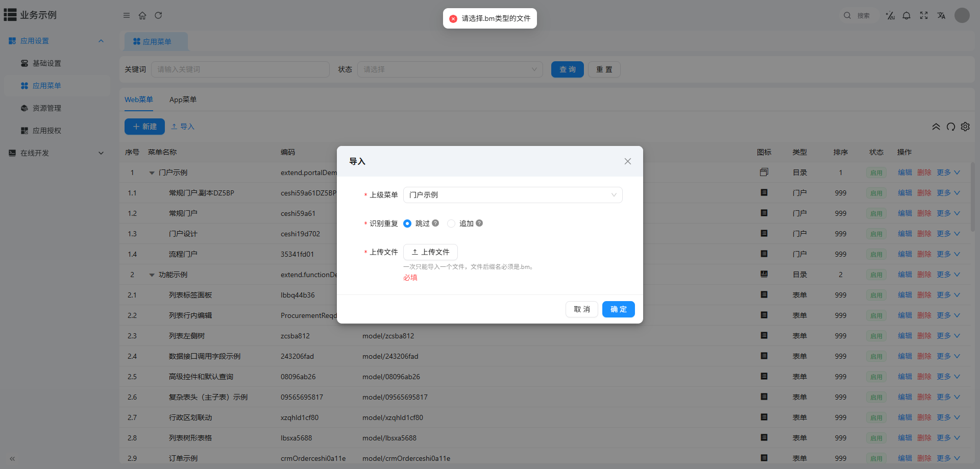The width and height of the screenshot is (980, 469).
Task: Click the theme toggle icon beside search
Action: click(890, 16)
